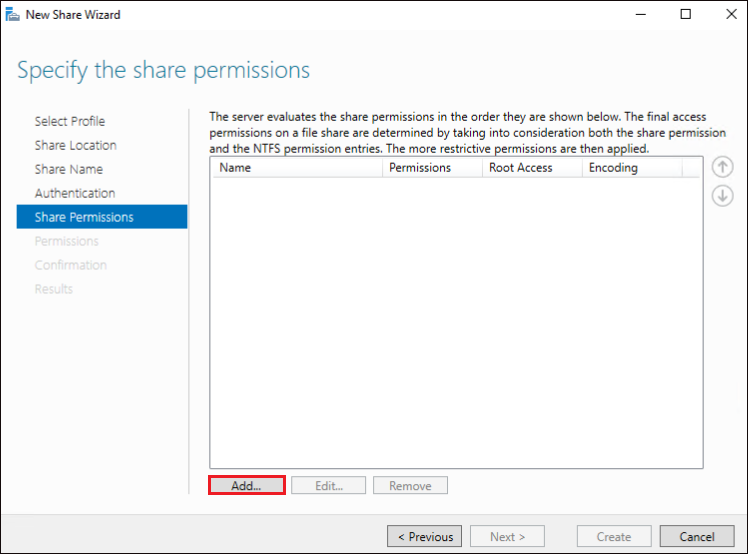
Task: Go back with the Previous button
Action: [x=425, y=536]
